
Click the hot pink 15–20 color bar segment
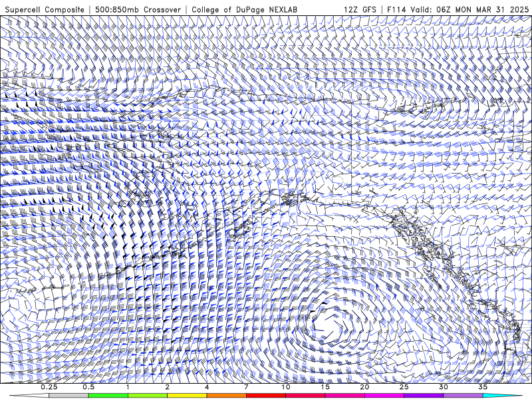[344, 396]
